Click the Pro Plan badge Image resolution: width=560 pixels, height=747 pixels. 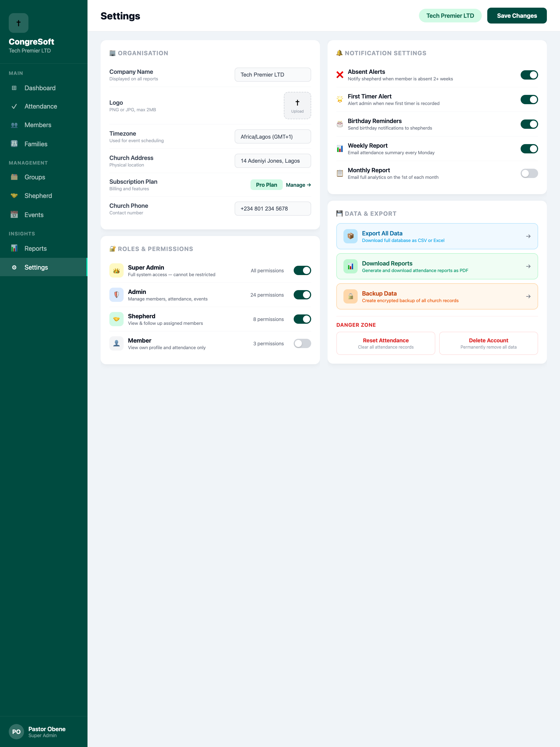(266, 185)
